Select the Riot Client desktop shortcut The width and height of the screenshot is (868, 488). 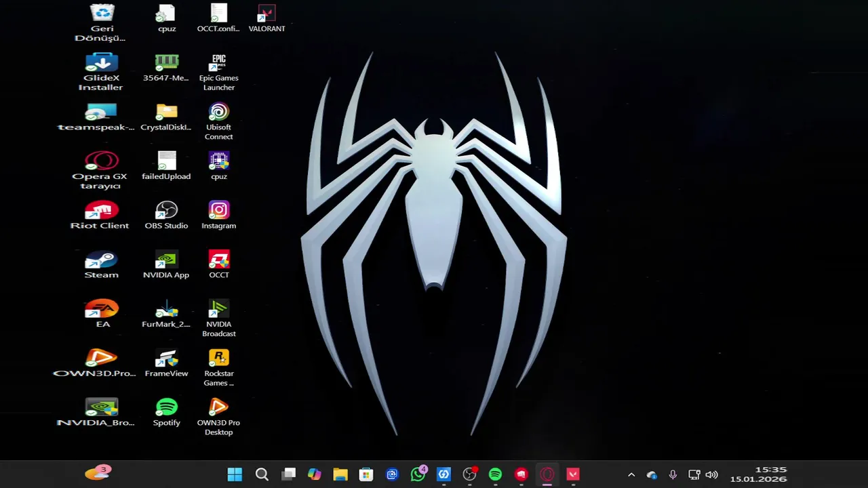pos(100,216)
